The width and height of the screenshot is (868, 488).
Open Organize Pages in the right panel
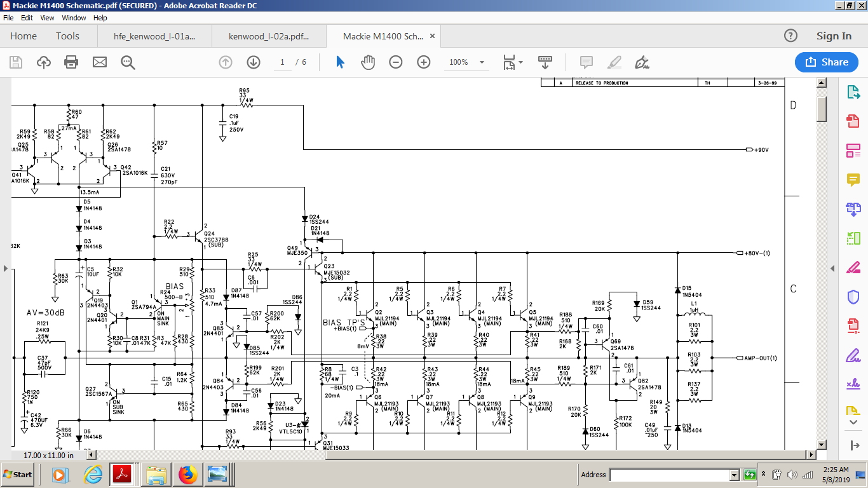click(x=853, y=238)
